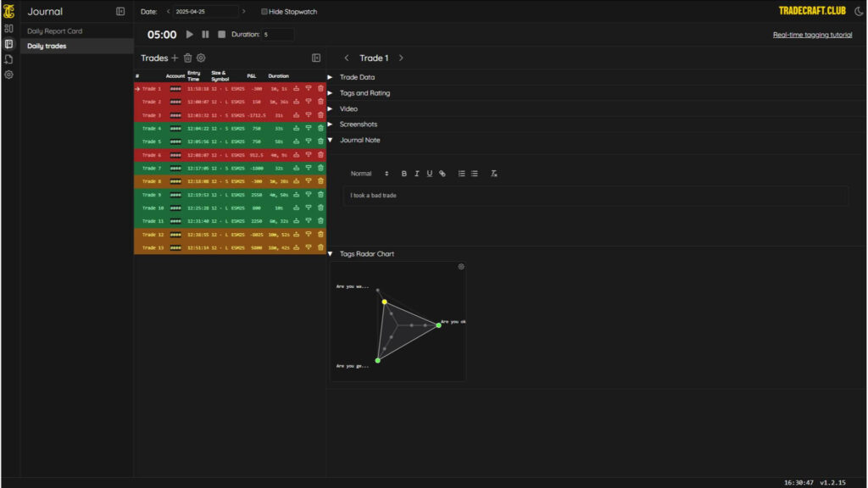Click the paint roller icon on Trade 7
Screen dimensions: 868x488
[309, 168]
